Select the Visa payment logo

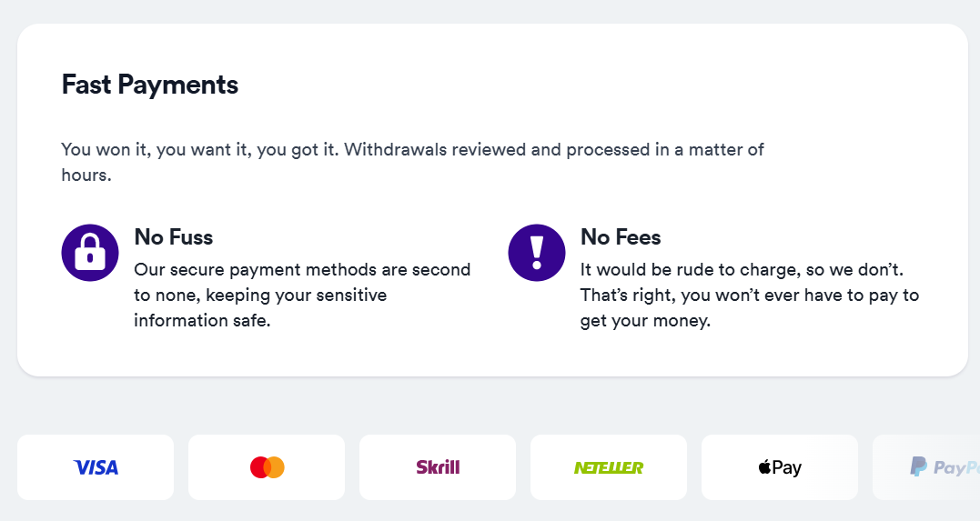coord(96,467)
